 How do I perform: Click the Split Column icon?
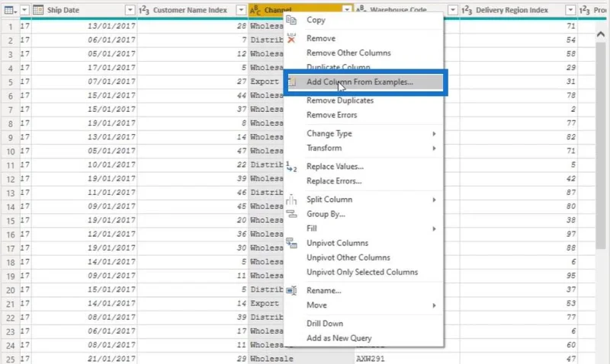[291, 200]
